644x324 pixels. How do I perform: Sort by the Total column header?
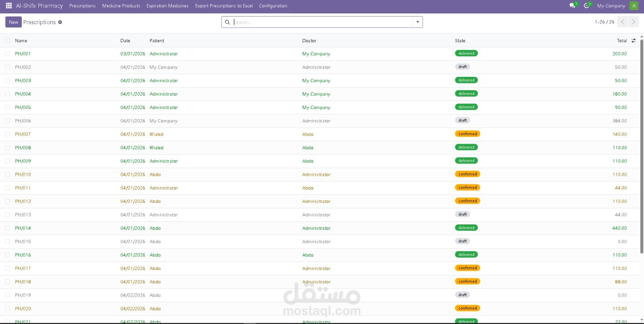tap(622, 41)
